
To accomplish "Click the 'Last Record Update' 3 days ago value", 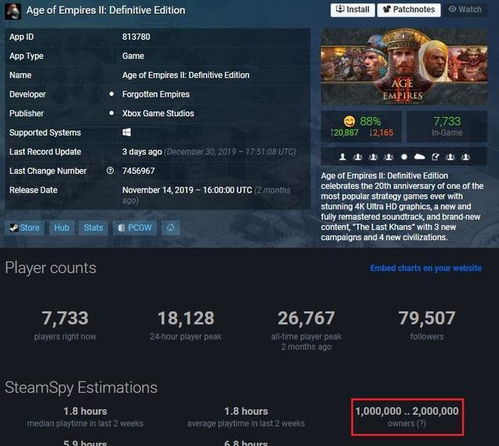I will click(x=142, y=152).
